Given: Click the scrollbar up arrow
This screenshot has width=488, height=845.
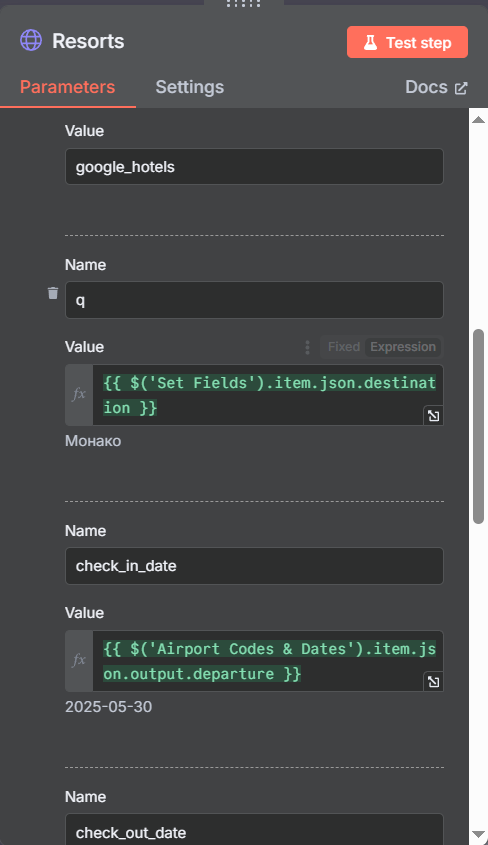Looking at the screenshot, I should point(478,119).
